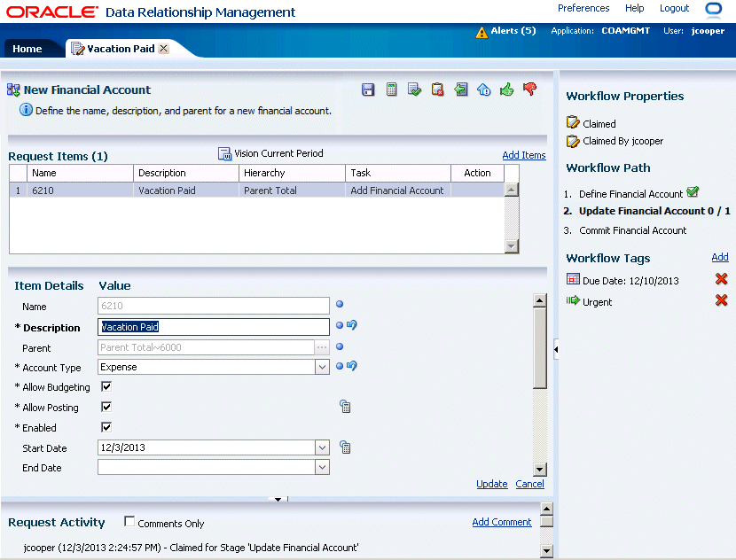Viewport: 736px width, 560px height.
Task: Click the Logout link
Action: tap(674, 9)
